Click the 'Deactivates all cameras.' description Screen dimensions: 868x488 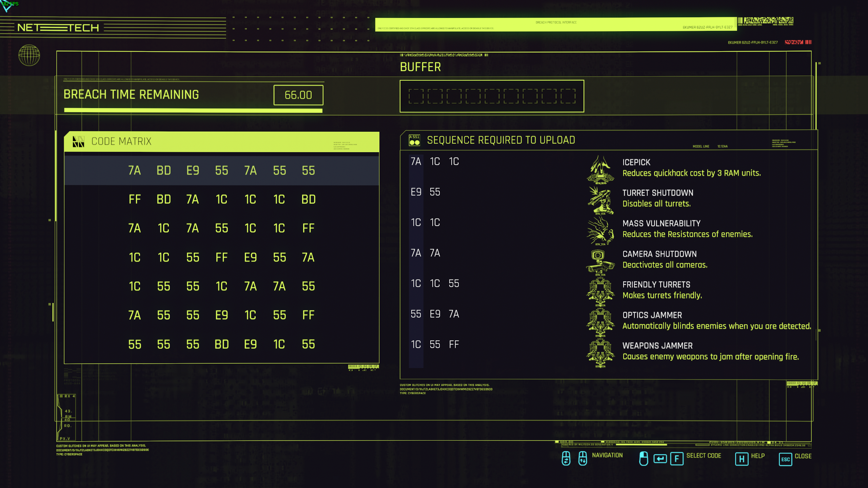coord(665,265)
